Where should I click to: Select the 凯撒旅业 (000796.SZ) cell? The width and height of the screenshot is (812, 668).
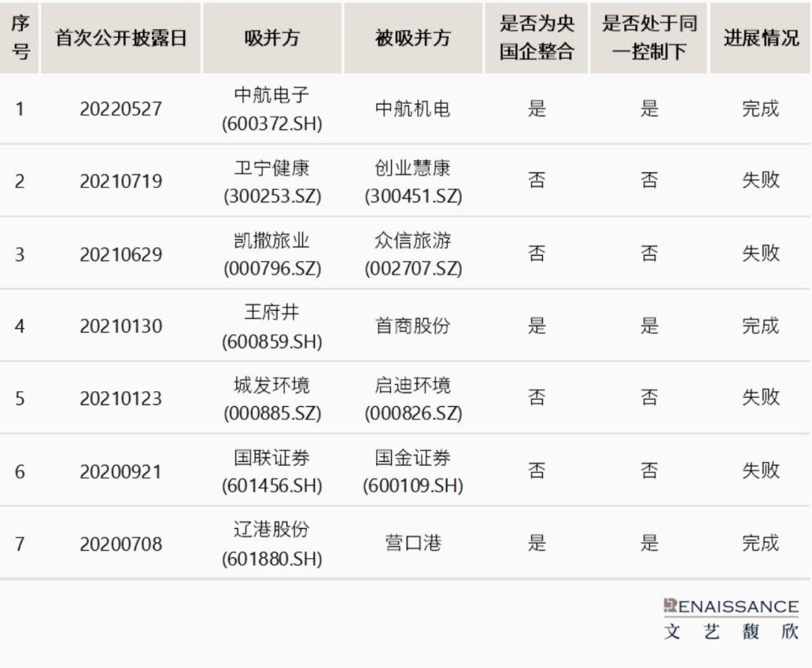pos(272,254)
